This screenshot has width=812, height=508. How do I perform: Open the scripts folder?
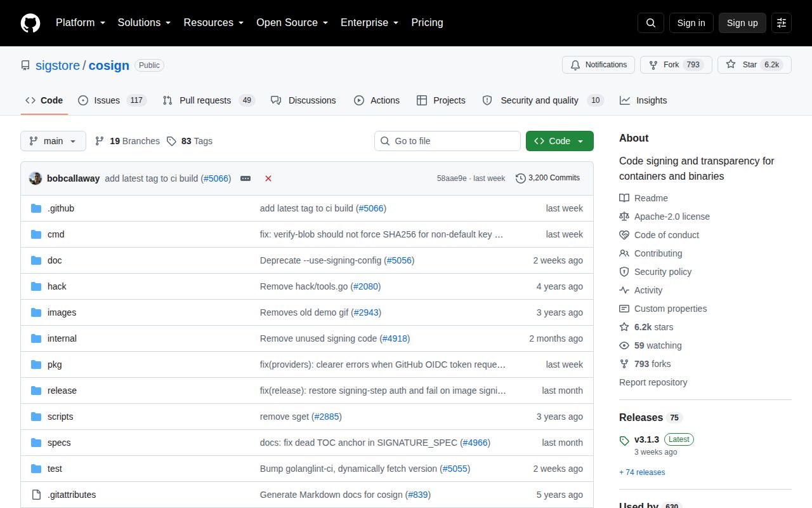point(60,417)
